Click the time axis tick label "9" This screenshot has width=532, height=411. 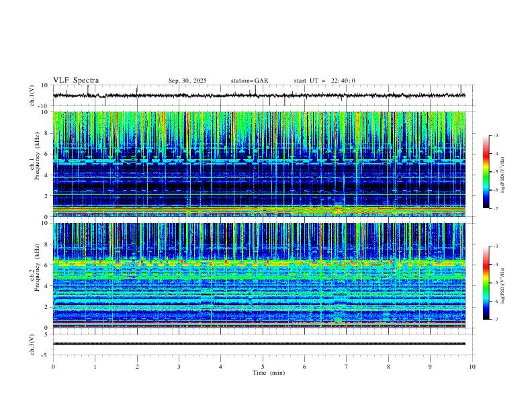tap(430, 367)
